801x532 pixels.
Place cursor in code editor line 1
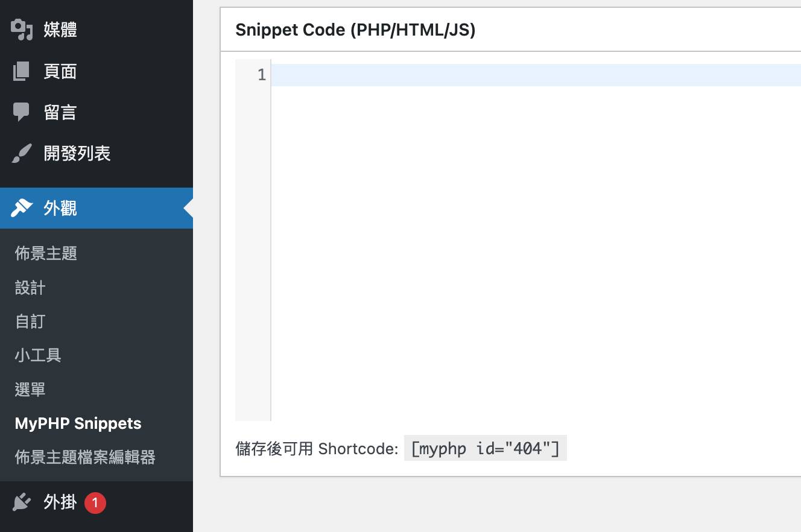coord(531,75)
